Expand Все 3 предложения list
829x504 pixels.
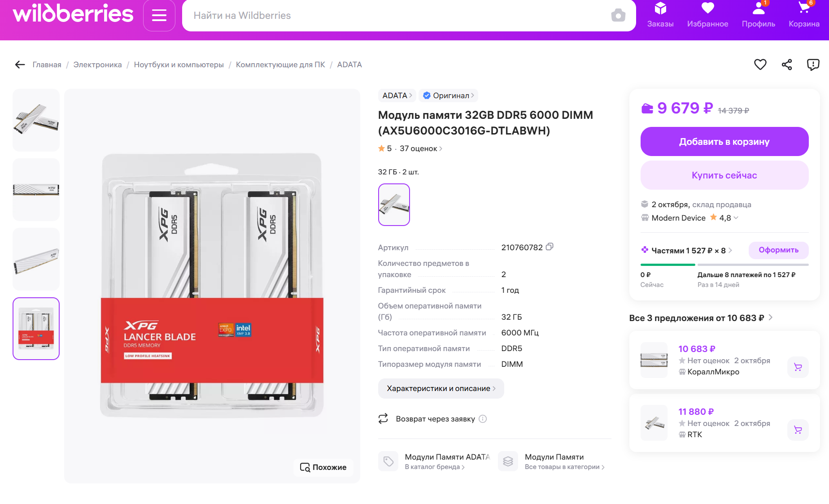coord(770,317)
